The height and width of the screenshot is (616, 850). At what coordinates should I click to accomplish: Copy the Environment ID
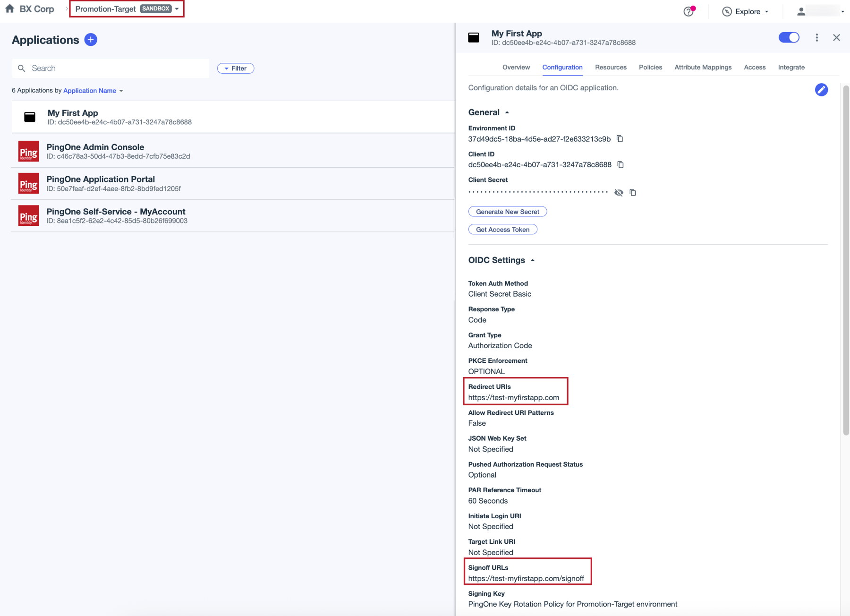point(620,139)
